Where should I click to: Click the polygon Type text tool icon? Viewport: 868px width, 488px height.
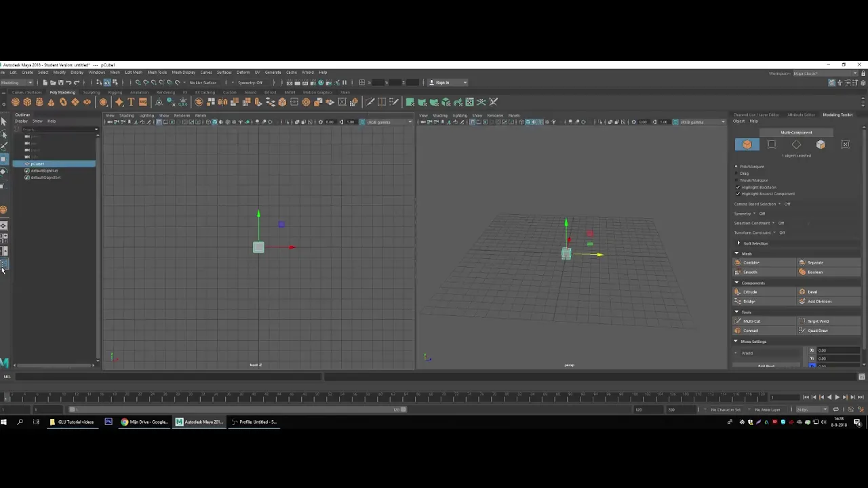(x=131, y=102)
